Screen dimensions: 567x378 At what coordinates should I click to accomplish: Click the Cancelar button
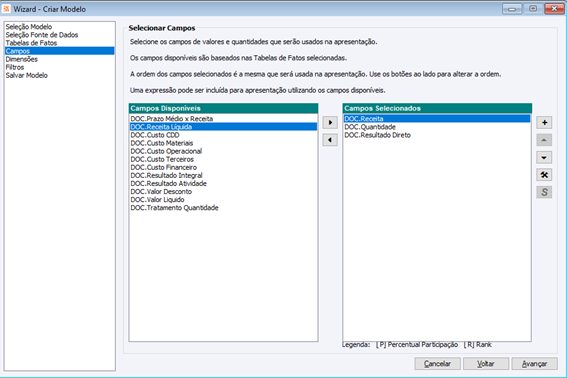click(438, 364)
